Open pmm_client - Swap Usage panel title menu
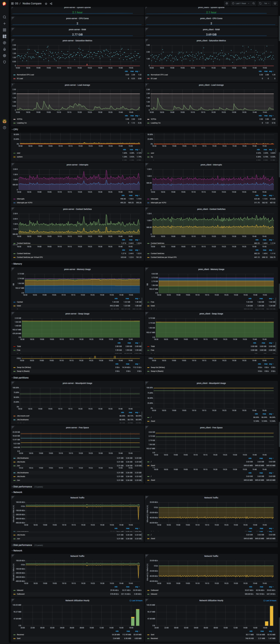Viewport: 280px width, 644px height. tap(211, 314)
